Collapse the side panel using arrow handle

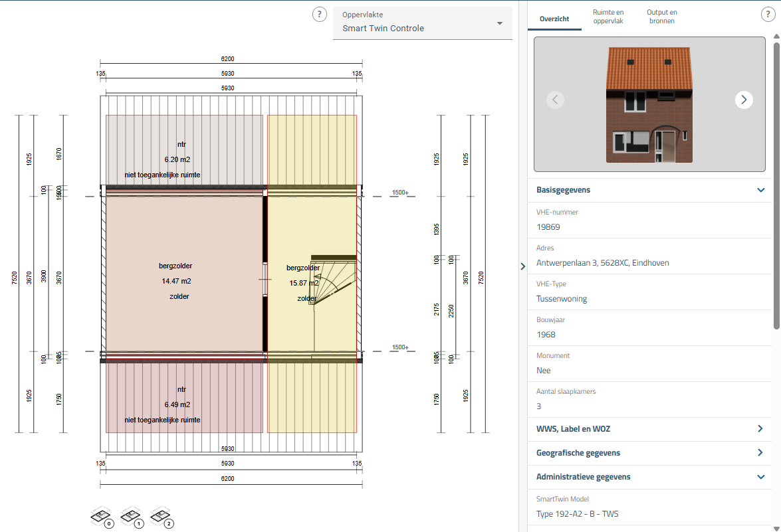pos(522,266)
